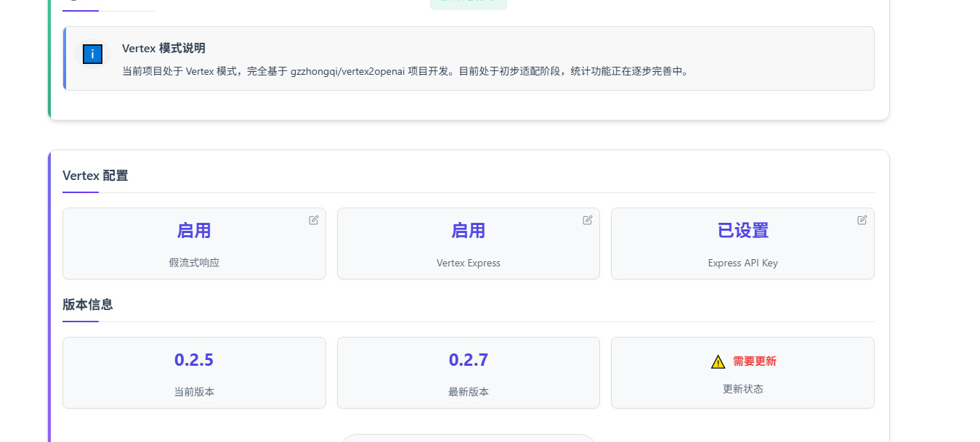
Task: Click the 版本信息 section title
Action: click(88, 305)
